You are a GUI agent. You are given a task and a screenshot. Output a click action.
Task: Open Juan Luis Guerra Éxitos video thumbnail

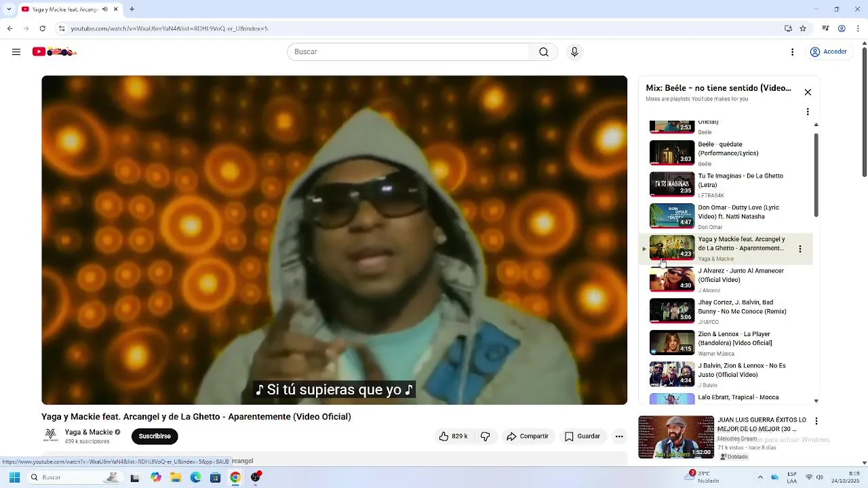(x=676, y=437)
